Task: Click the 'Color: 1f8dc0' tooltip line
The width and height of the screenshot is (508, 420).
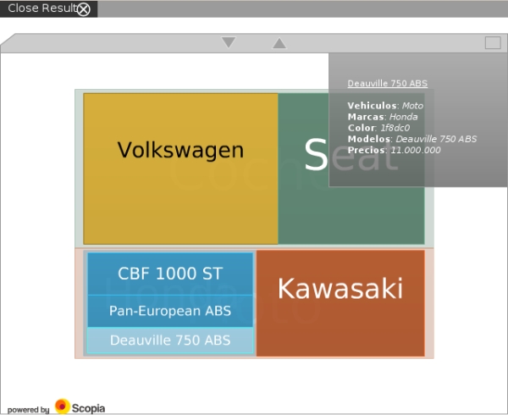Action: pos(378,128)
